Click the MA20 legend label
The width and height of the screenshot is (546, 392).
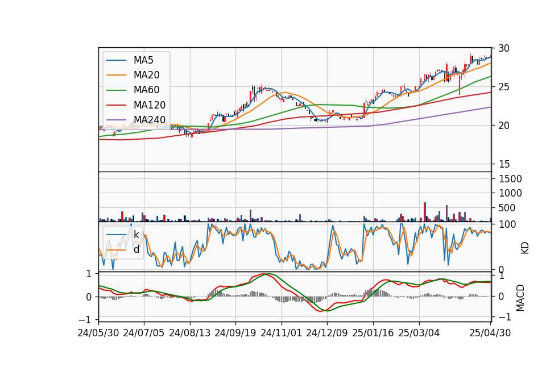(146, 75)
